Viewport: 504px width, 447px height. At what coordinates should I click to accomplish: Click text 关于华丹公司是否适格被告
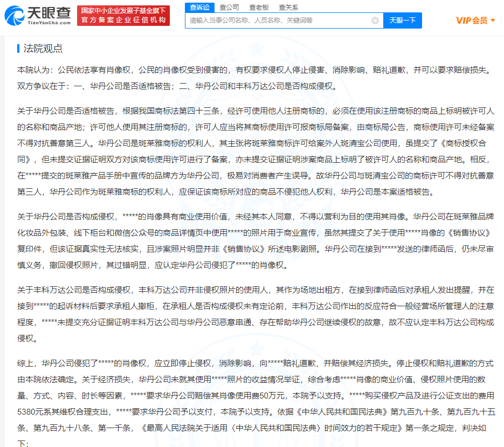[66, 111]
